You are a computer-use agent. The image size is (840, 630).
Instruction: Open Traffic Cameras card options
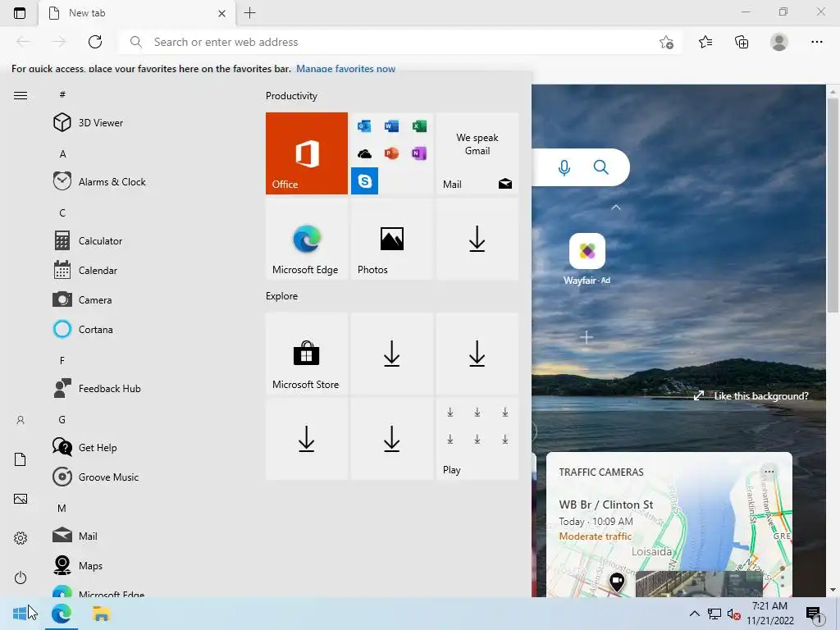769,472
